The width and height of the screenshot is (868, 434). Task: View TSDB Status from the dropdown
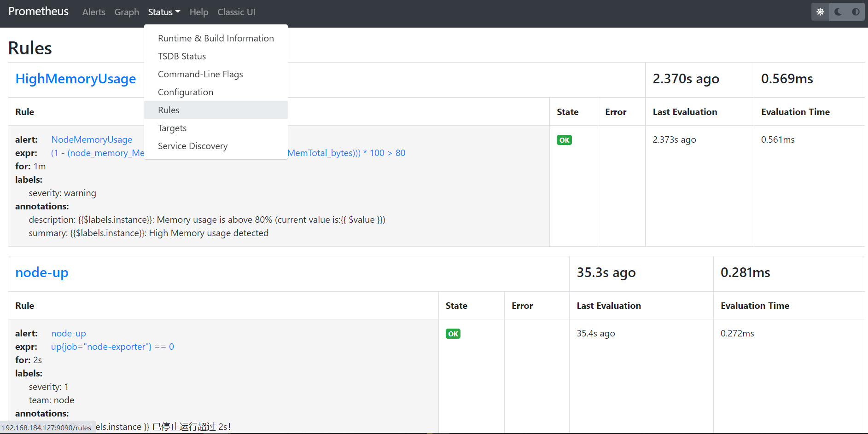182,56
